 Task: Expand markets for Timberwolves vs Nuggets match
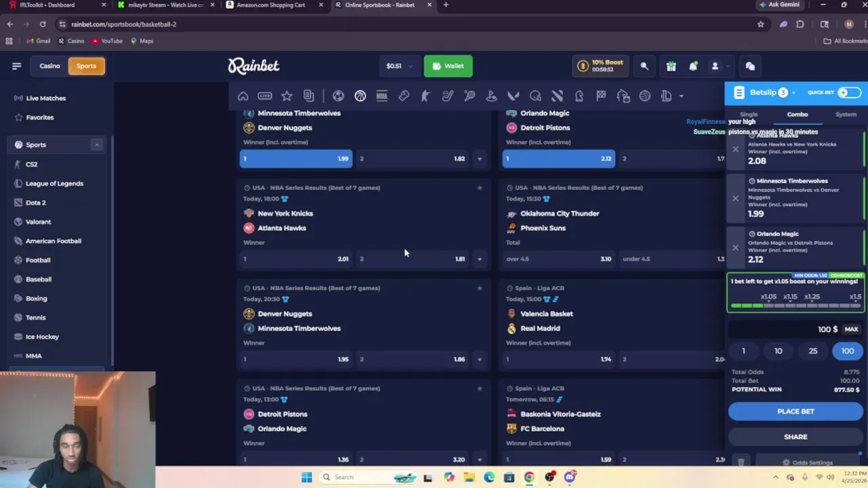[x=479, y=159]
